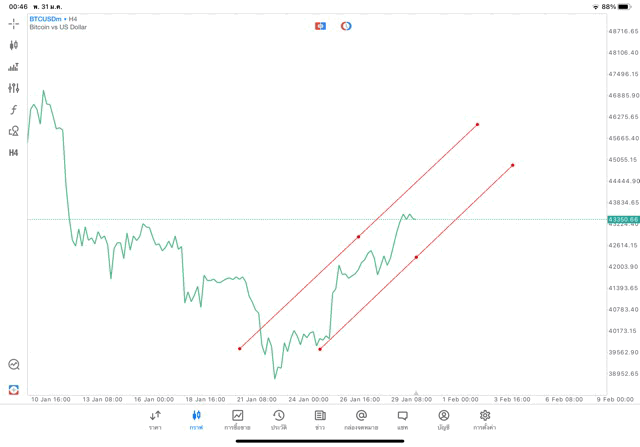The image size is (640, 447).
Task: Open the objects shapes tool
Action: 14,131
